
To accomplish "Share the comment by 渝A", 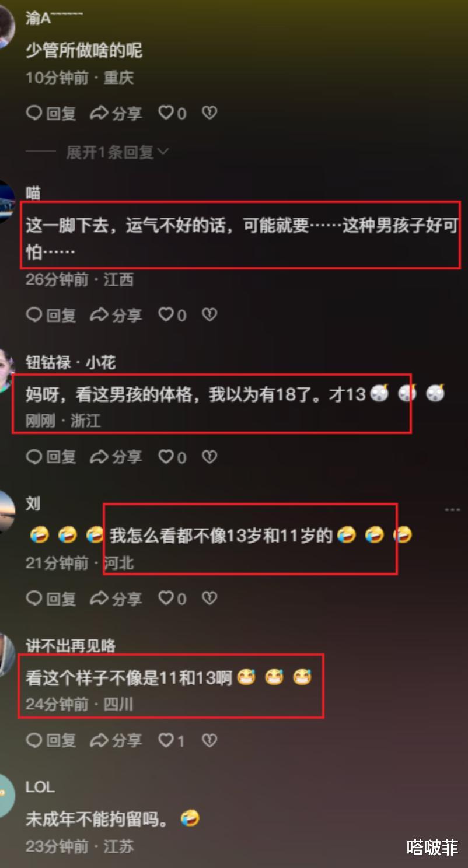I will [116, 113].
